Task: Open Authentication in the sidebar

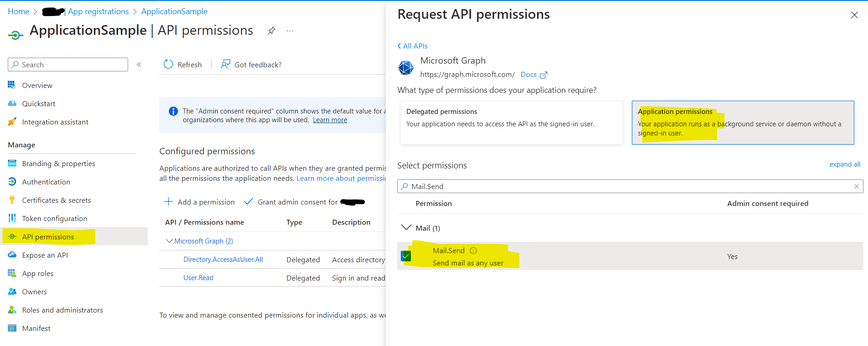Action: [46, 182]
